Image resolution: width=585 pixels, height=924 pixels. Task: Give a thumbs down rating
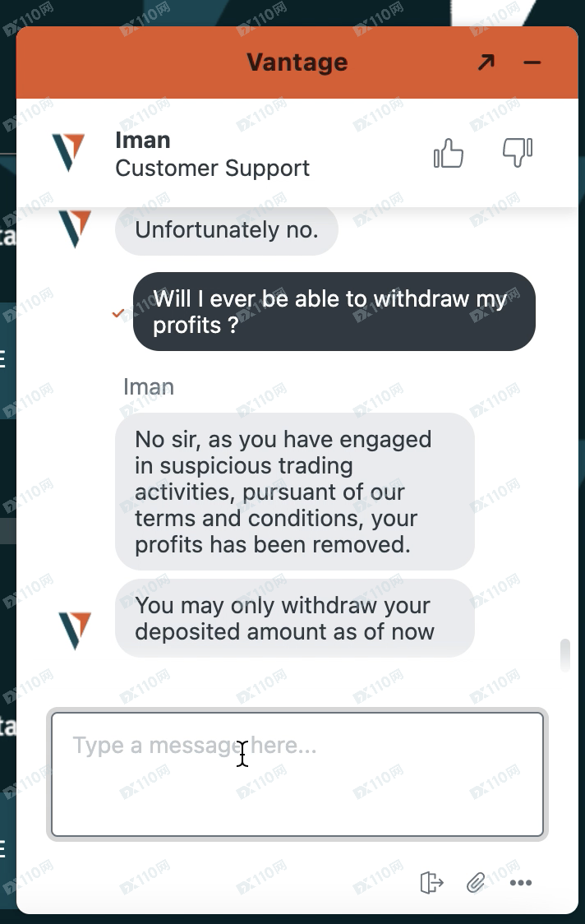(x=518, y=153)
